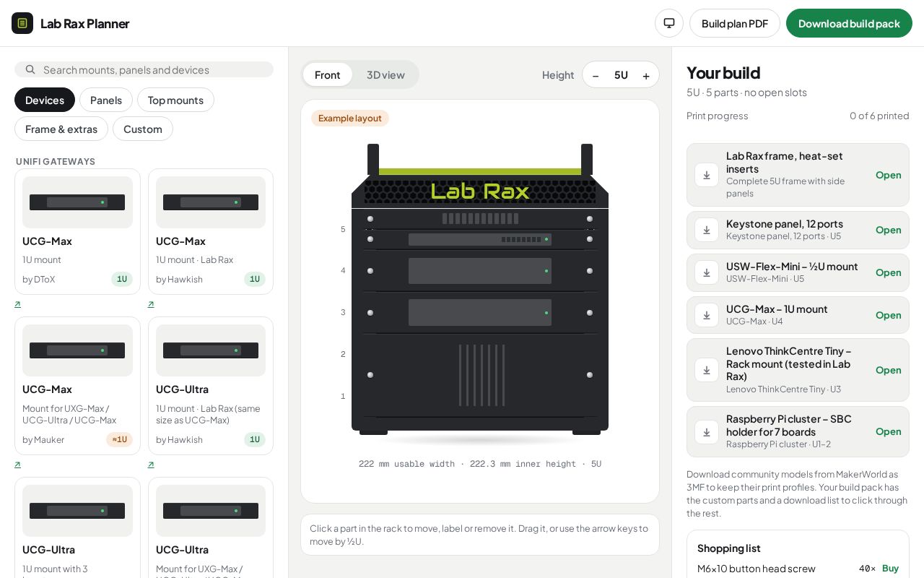
Task: Switch to the 3D view tab
Action: pyautogui.click(x=385, y=74)
